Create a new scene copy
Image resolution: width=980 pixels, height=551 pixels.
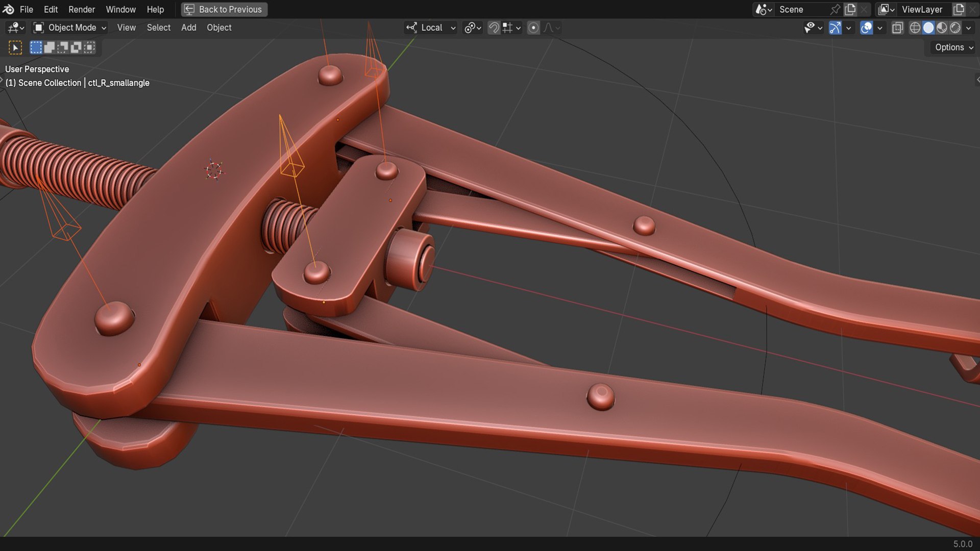(x=850, y=9)
